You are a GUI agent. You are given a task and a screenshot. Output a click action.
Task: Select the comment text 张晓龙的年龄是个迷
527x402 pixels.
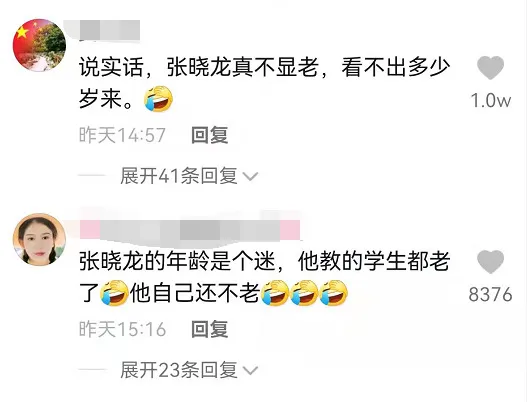(x=177, y=261)
